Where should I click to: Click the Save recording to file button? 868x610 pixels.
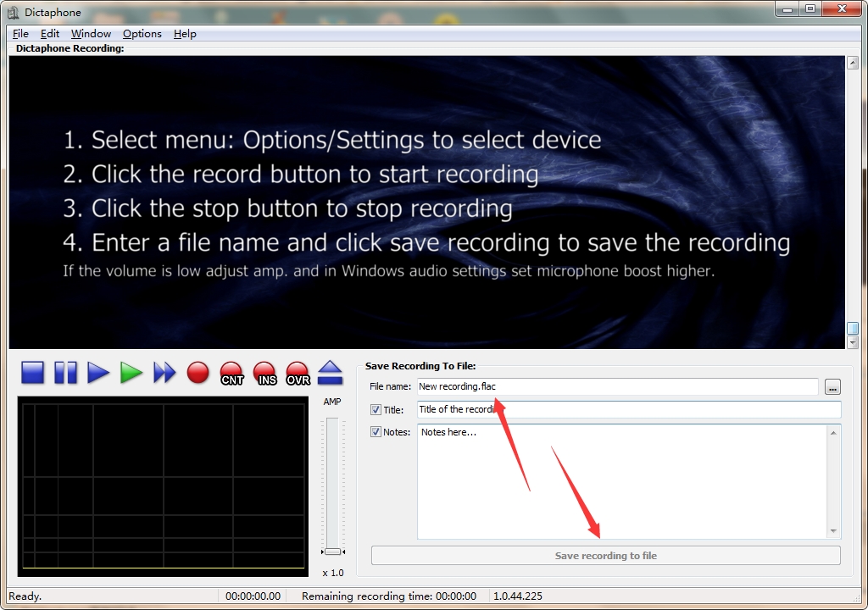pyautogui.click(x=605, y=555)
